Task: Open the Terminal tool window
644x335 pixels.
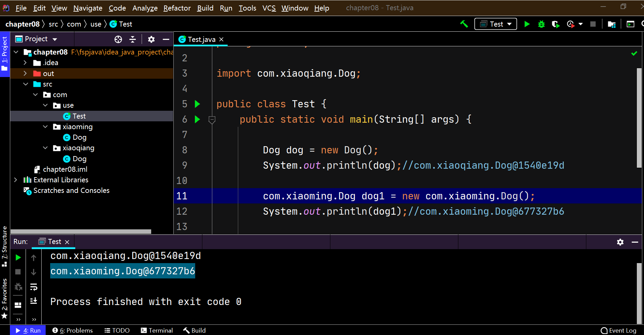Action: (157, 330)
